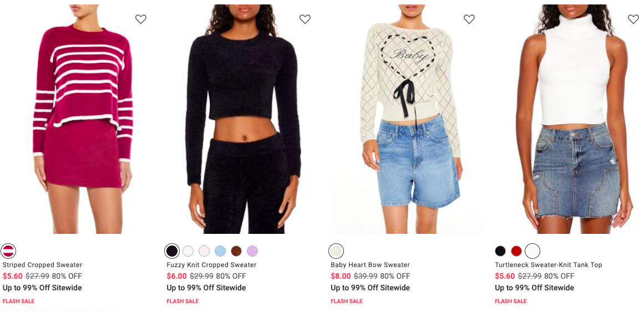Select lavender purple swatch for Fuzzy Knit Sweater
The image size is (644, 312).
[x=252, y=251]
